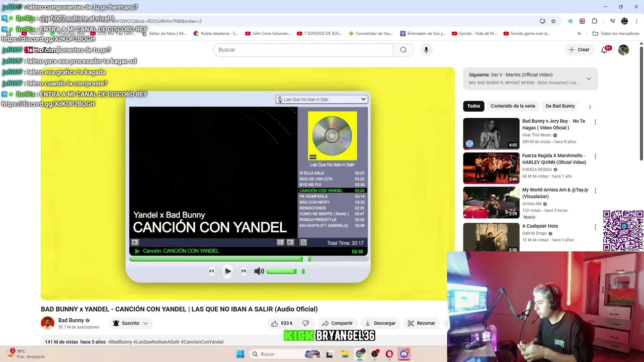Image resolution: width=644 pixels, height=362 pixels.
Task: Show more filter chips with the right arrow
Action: (x=590, y=107)
